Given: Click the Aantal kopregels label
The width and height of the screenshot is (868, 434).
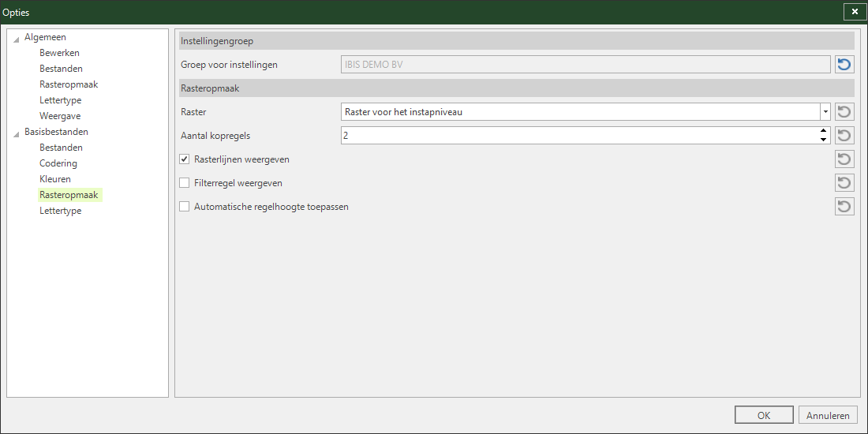Looking at the screenshot, I should (x=216, y=136).
